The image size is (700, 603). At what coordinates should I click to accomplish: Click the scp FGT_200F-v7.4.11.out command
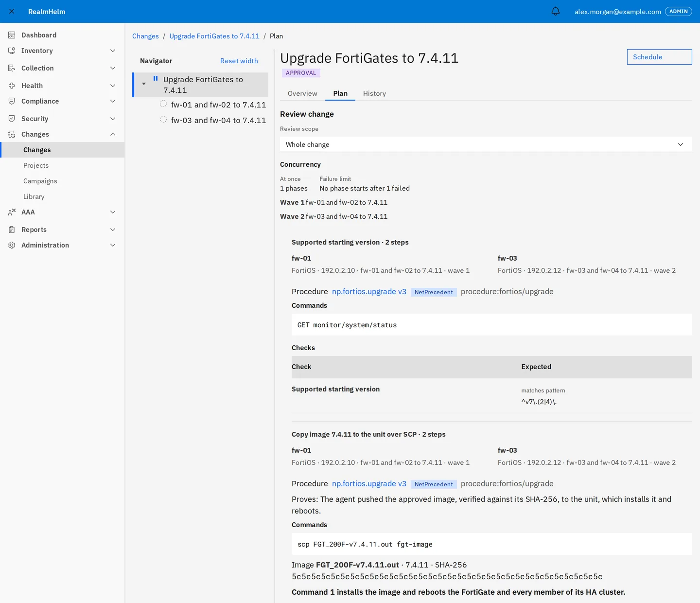tap(492, 544)
